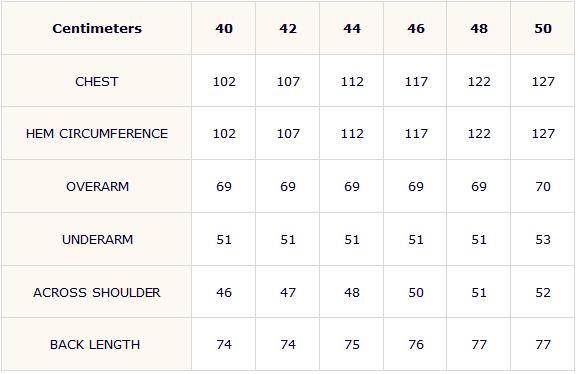
Task: Click overarm value 70 for size 50
Action: pyautogui.click(x=543, y=186)
